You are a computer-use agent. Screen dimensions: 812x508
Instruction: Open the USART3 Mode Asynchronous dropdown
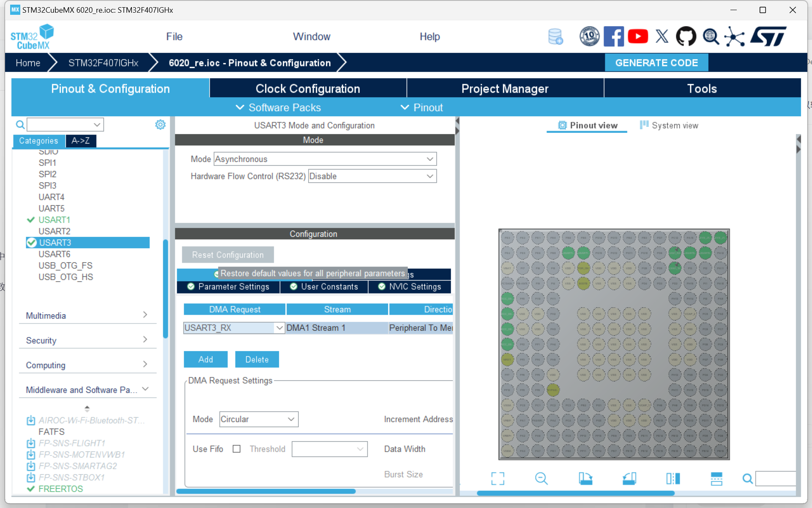[325, 159]
